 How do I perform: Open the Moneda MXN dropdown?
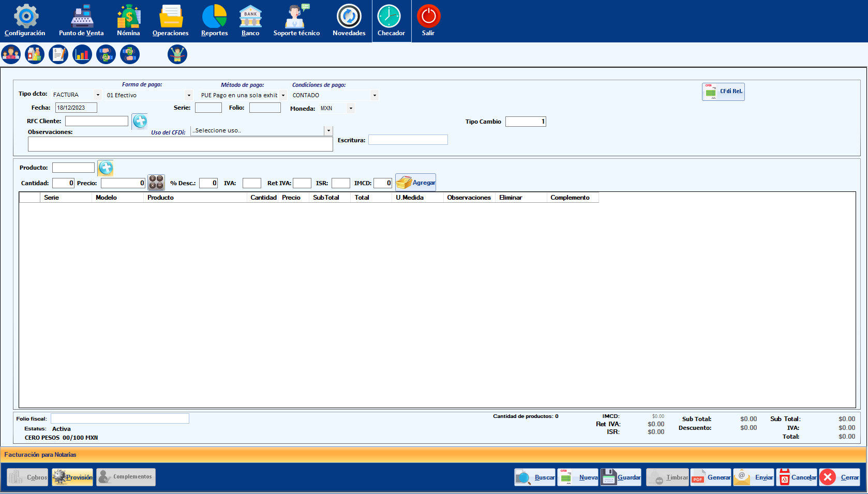pos(351,109)
